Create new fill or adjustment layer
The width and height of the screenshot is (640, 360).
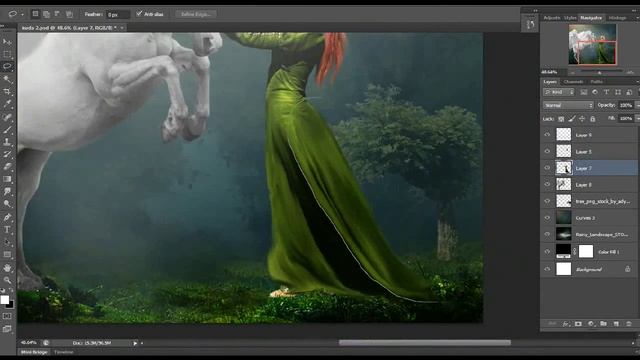click(x=591, y=324)
